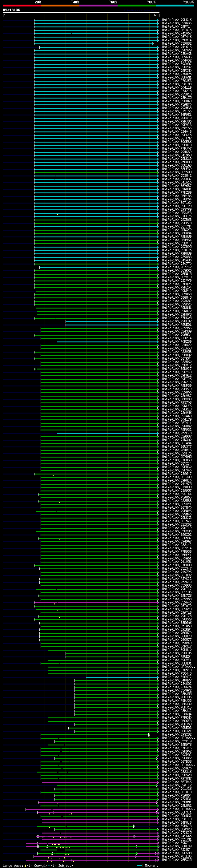Image resolution: width=197 pixels, height=868 pixels.
Task: Open hit UniRef100_Q39882
Action: [176, 44]
